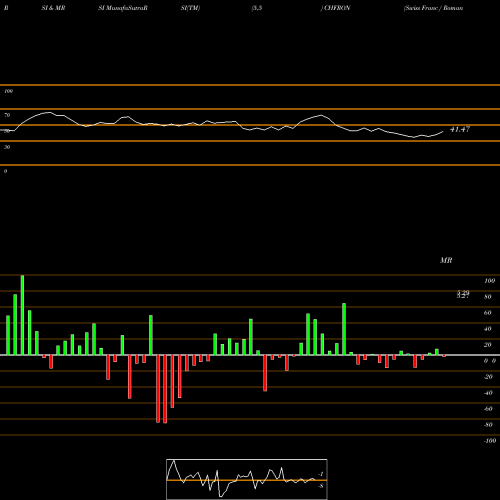Click the -8 label inside the mini chart

pos(321,486)
